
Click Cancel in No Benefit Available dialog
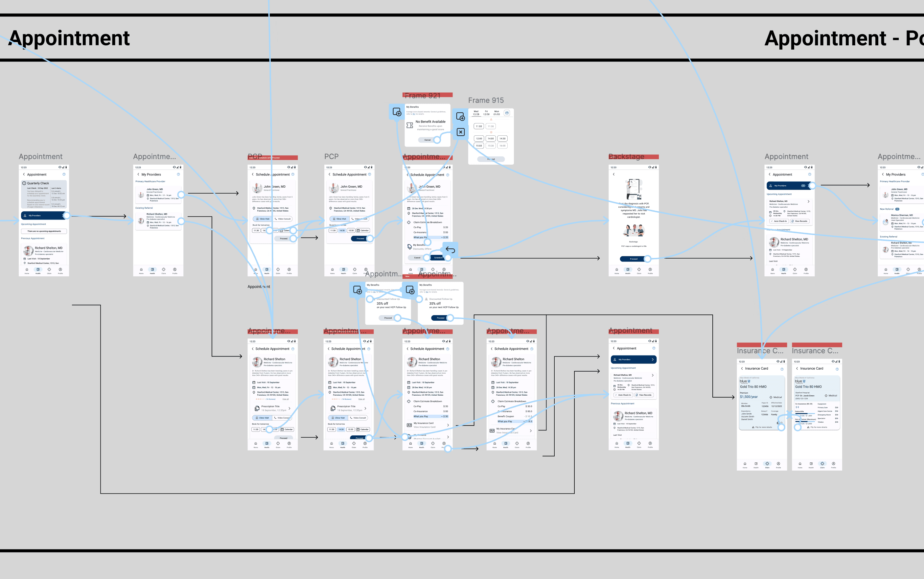(x=427, y=140)
